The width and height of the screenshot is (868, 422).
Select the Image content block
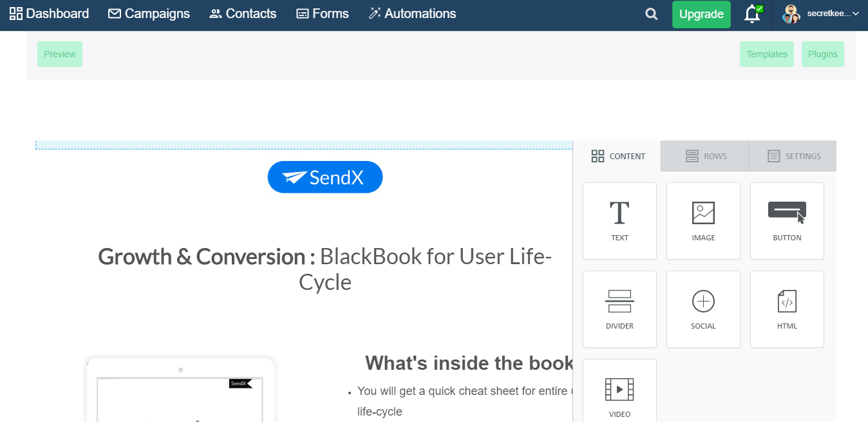click(703, 221)
